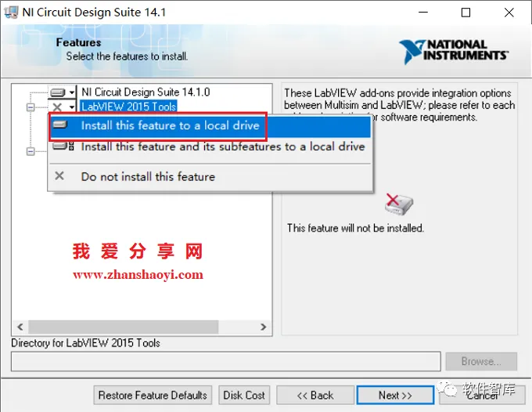Click the Next >> button
The width and height of the screenshot is (532, 412).
click(x=395, y=395)
